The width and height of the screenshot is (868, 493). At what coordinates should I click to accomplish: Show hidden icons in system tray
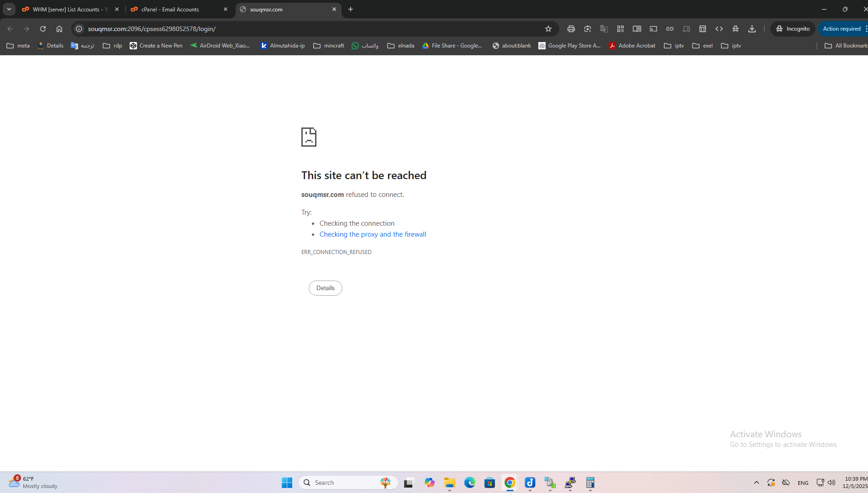757,482
